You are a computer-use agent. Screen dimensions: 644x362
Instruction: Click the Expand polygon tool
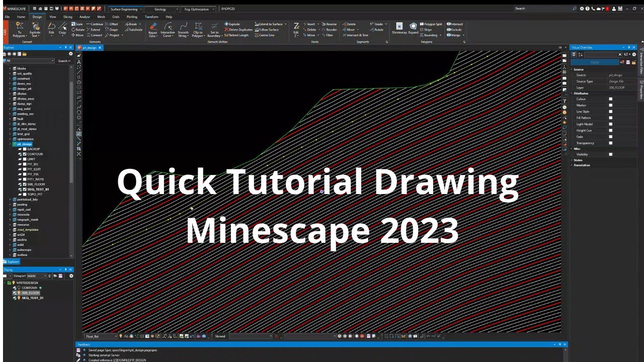[x=413, y=28]
